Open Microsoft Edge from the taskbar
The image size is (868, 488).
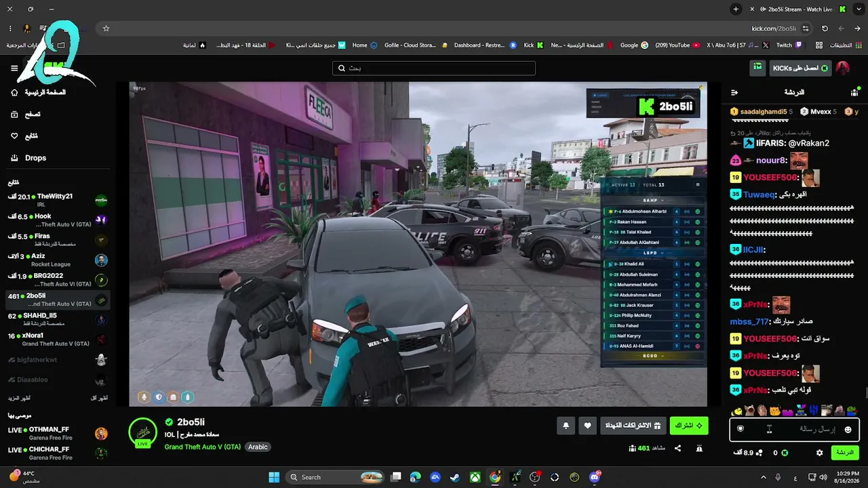coord(415,477)
